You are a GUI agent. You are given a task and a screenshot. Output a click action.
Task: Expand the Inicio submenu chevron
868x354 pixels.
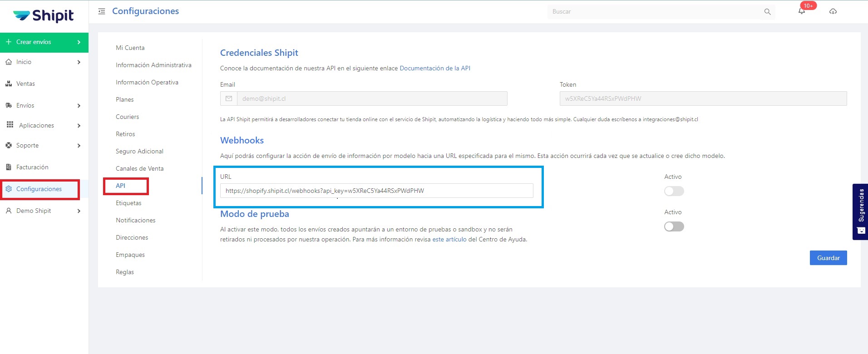tap(79, 62)
